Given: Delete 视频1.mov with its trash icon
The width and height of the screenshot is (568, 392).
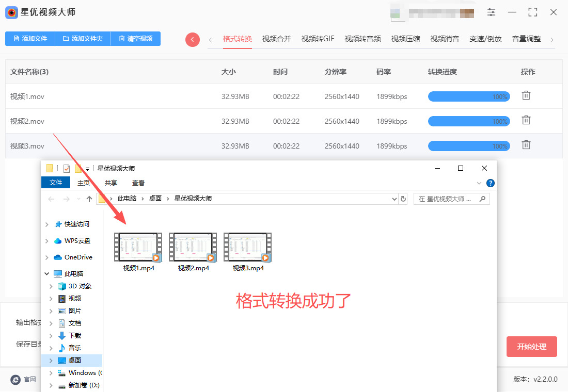Looking at the screenshot, I should [526, 95].
